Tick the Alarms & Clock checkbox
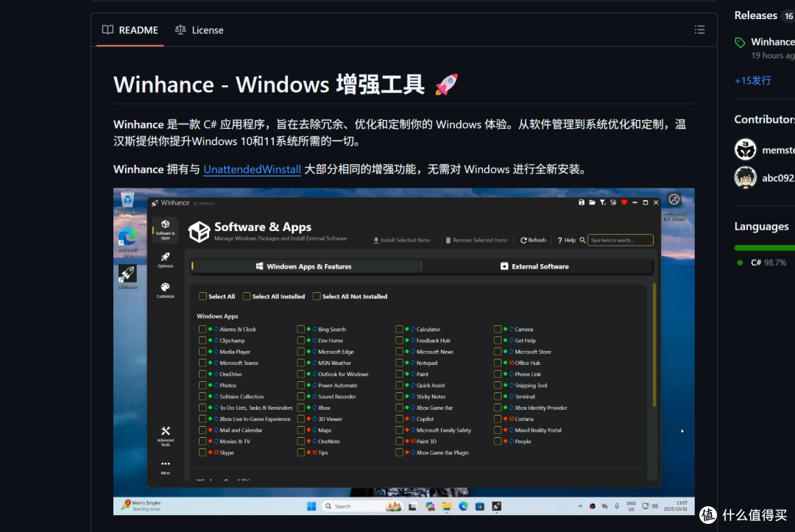 (x=202, y=330)
